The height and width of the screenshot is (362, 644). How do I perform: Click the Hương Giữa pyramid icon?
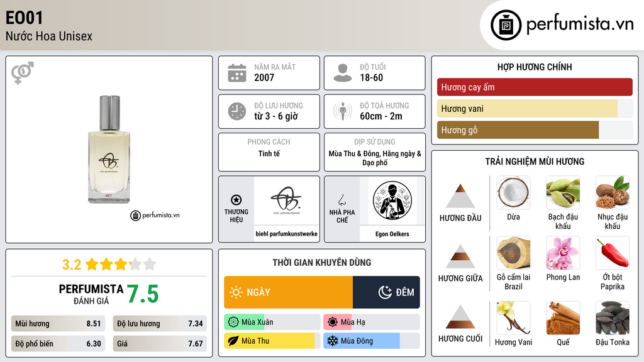click(460, 256)
